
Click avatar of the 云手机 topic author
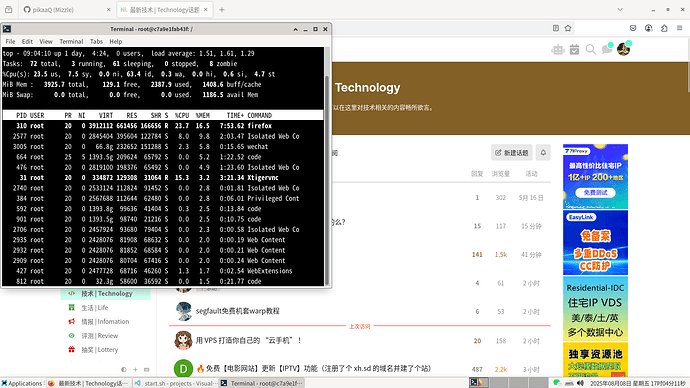tap(184, 340)
